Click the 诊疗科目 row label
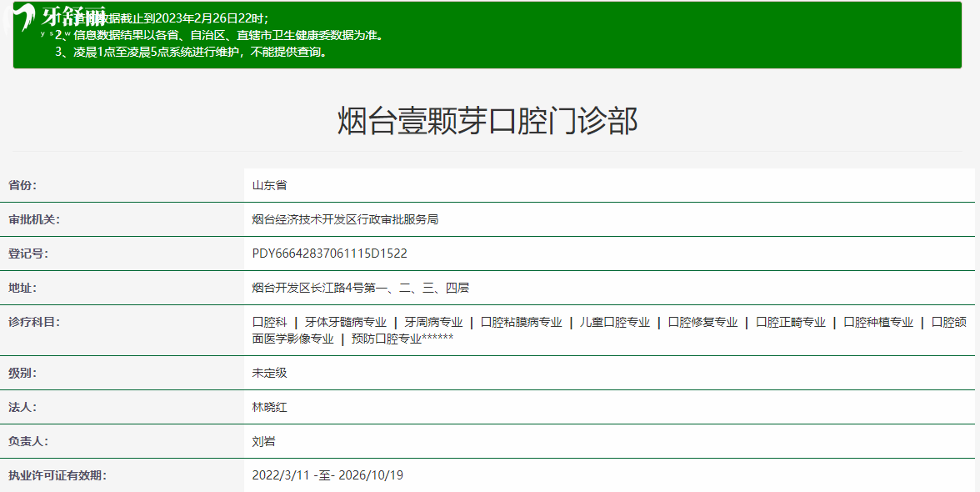 click(34, 322)
